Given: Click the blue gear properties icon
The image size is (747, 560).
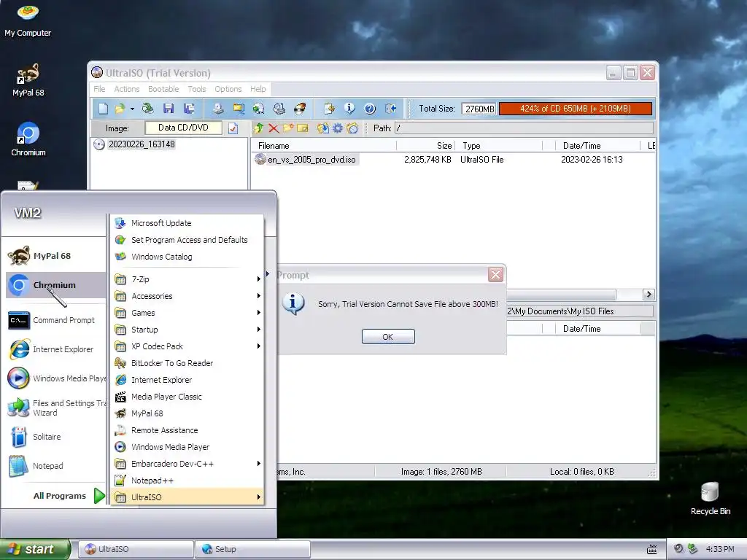Looking at the screenshot, I should tap(337, 128).
